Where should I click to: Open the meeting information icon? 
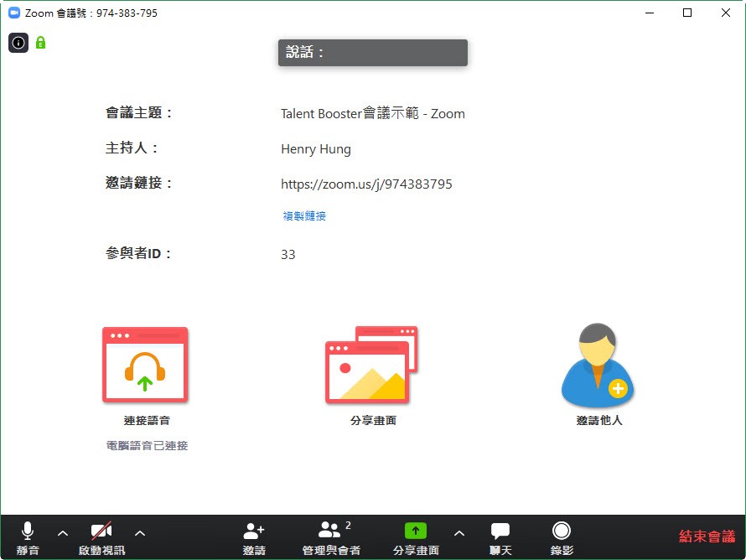point(18,43)
